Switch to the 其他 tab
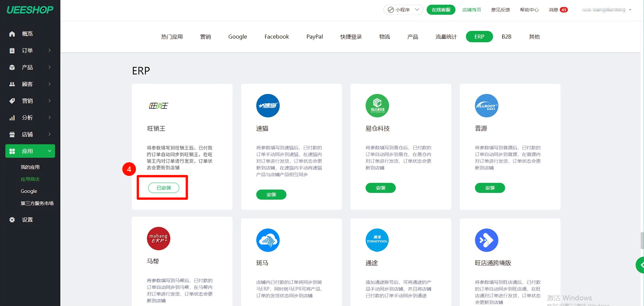 [534, 37]
